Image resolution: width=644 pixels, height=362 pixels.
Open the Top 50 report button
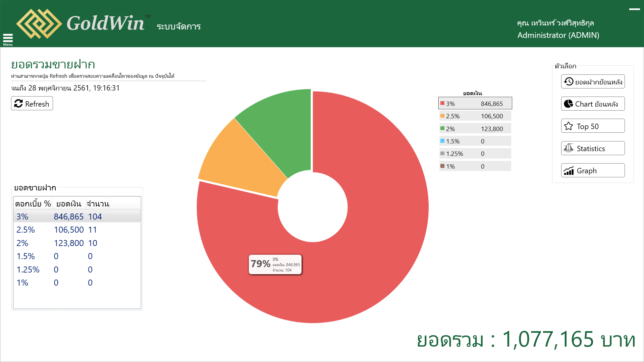click(593, 126)
